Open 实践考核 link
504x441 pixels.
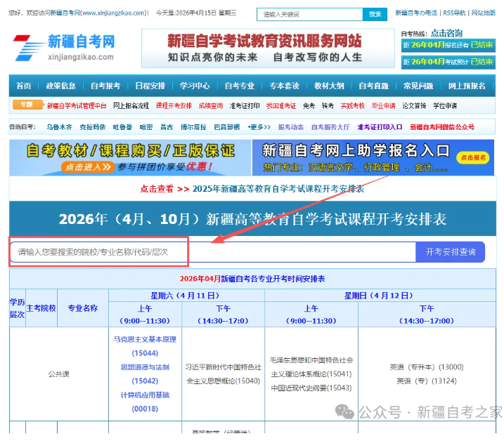[x=353, y=106]
